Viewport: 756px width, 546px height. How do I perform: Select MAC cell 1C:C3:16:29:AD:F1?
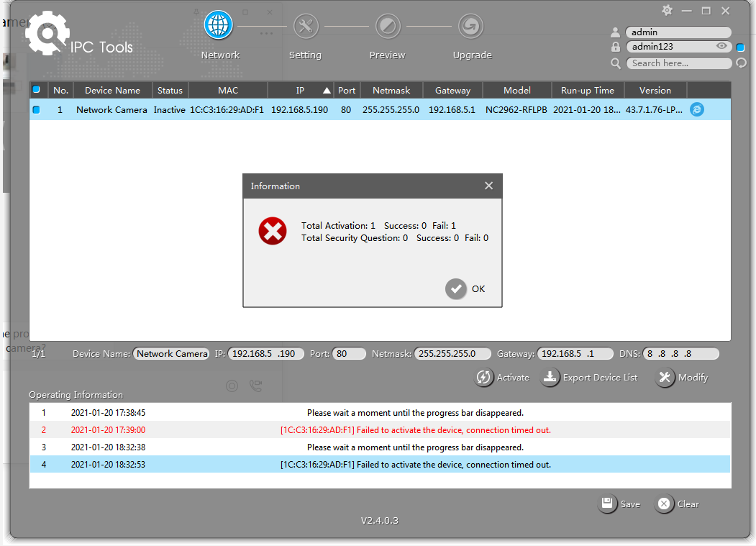pyautogui.click(x=227, y=110)
